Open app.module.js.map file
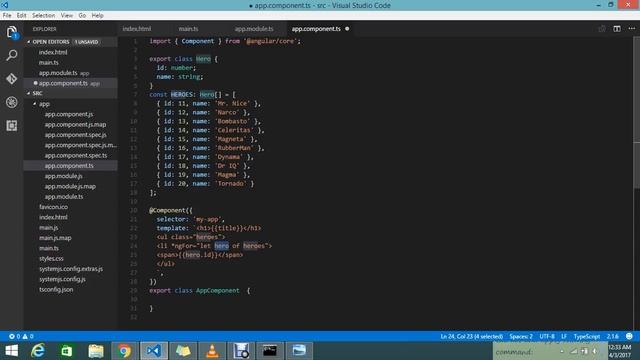Viewport: 640px width, 360px height. point(71,186)
